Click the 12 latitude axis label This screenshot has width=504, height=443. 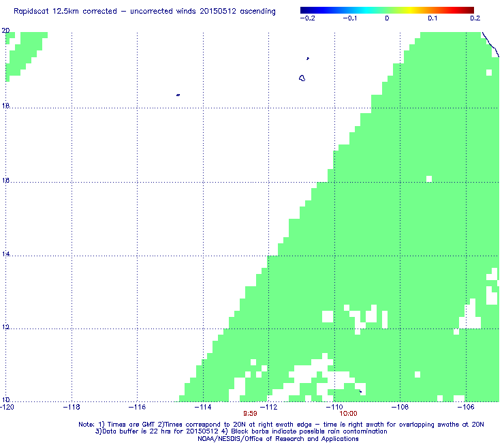(x=5, y=327)
